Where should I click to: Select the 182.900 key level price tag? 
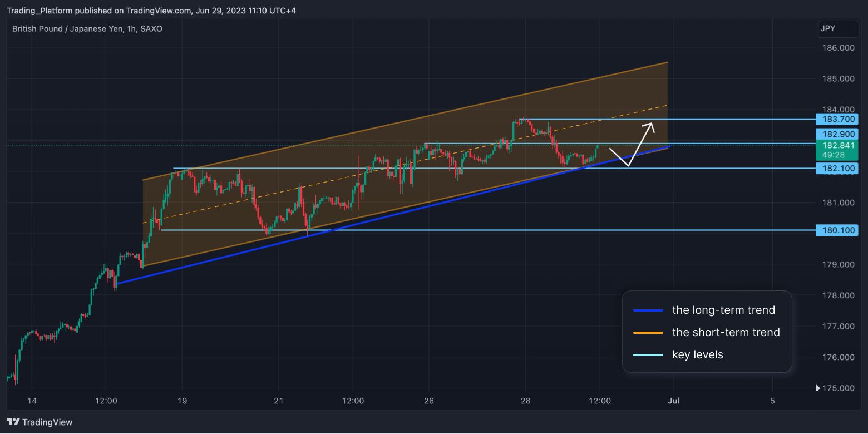click(837, 134)
